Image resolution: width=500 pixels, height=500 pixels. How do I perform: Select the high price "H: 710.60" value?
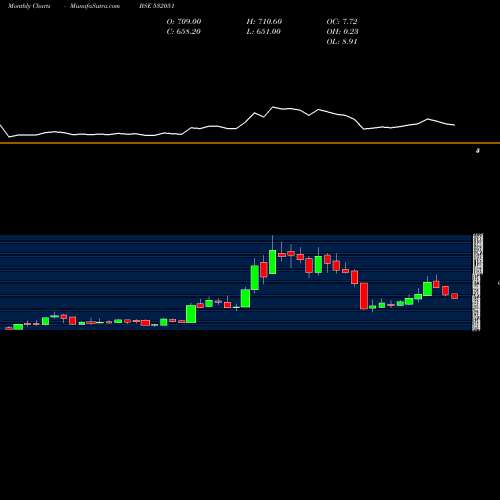click(x=264, y=21)
